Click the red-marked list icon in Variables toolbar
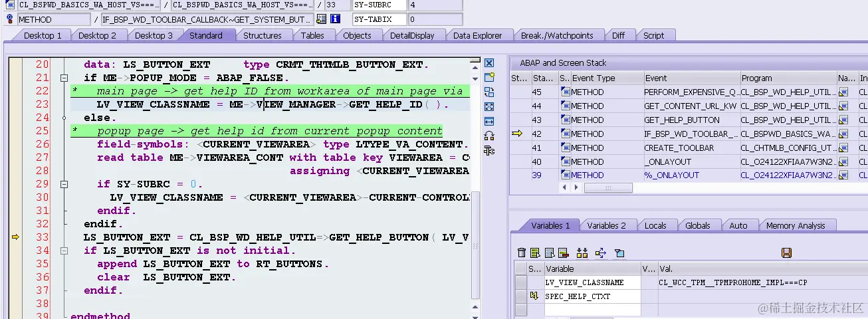 563,253
